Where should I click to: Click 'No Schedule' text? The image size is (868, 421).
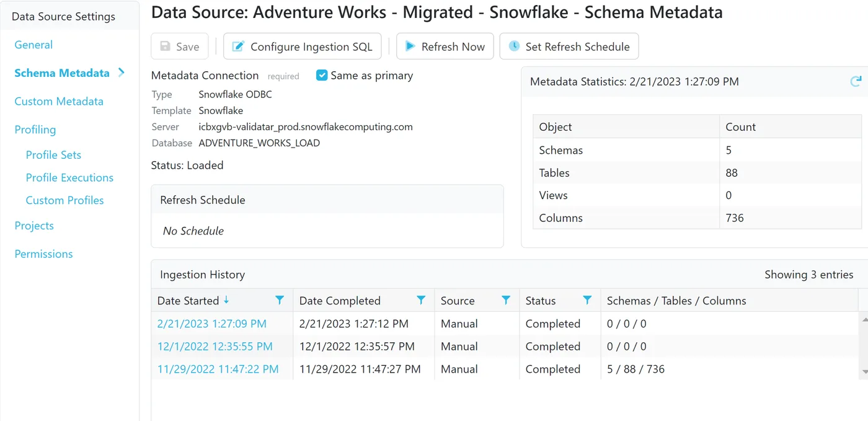click(193, 231)
